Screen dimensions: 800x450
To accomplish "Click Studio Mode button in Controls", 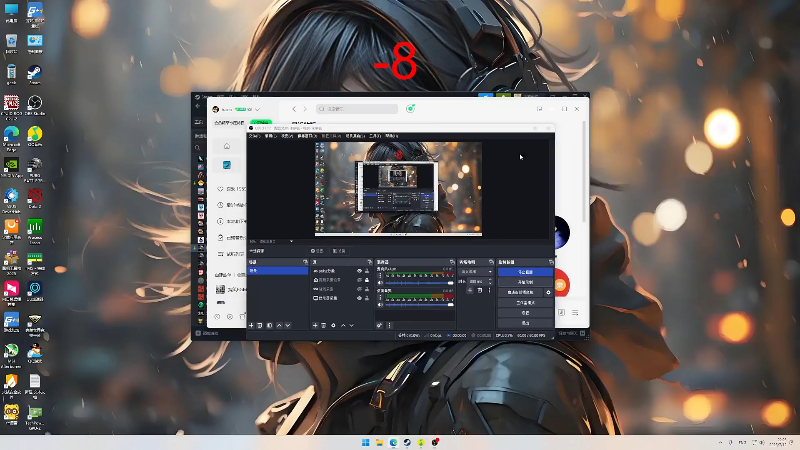I will pyautogui.click(x=525, y=303).
